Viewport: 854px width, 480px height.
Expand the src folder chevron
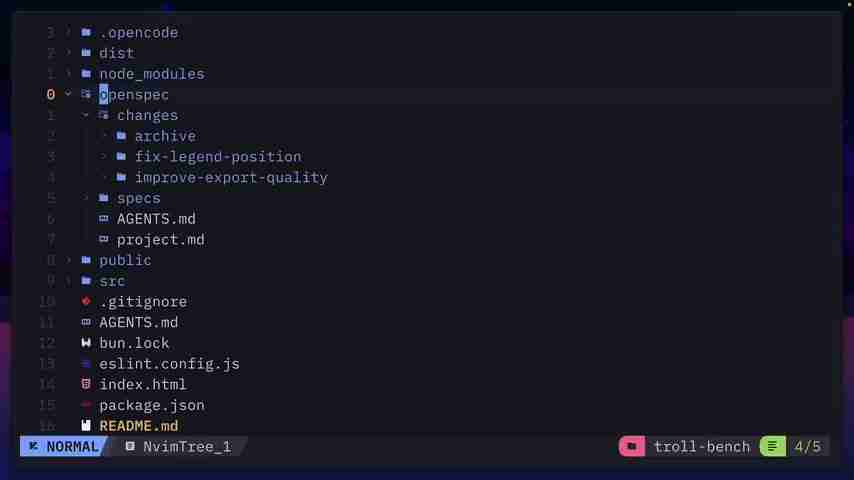pyautogui.click(x=68, y=281)
